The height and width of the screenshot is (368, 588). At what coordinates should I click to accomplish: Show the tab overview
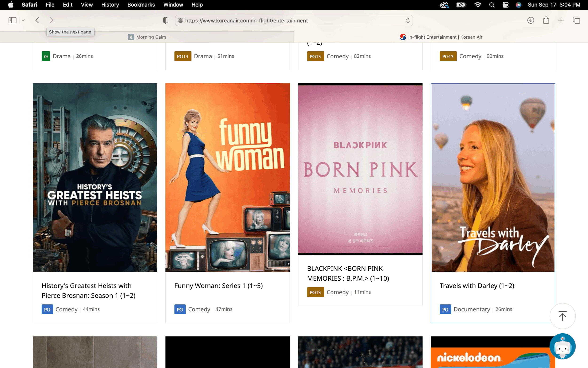click(576, 20)
